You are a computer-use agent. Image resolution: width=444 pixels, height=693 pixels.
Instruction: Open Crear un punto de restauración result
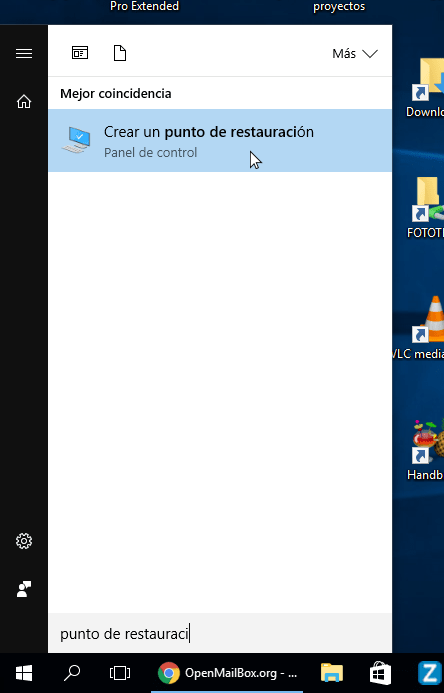pos(220,141)
